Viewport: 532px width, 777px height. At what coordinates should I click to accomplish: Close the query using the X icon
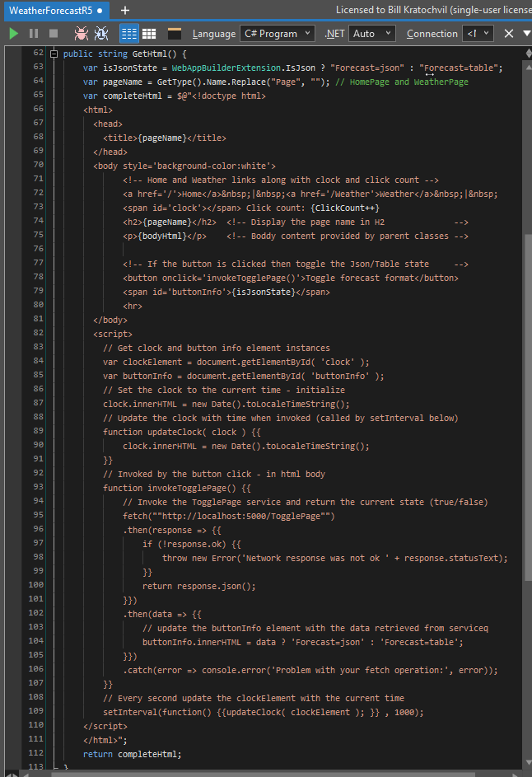tap(509, 34)
